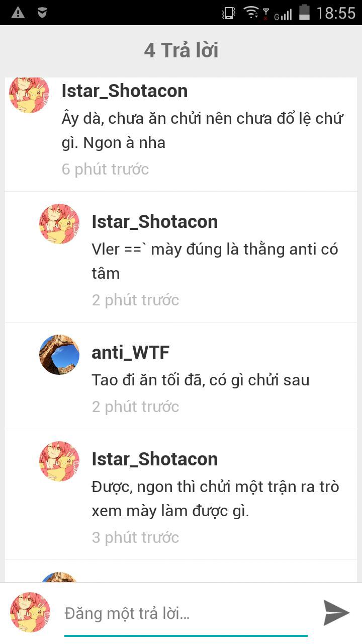362x644 pixels.
Task: Open anti_WTF's arch landscape avatar
Action: coord(59,355)
